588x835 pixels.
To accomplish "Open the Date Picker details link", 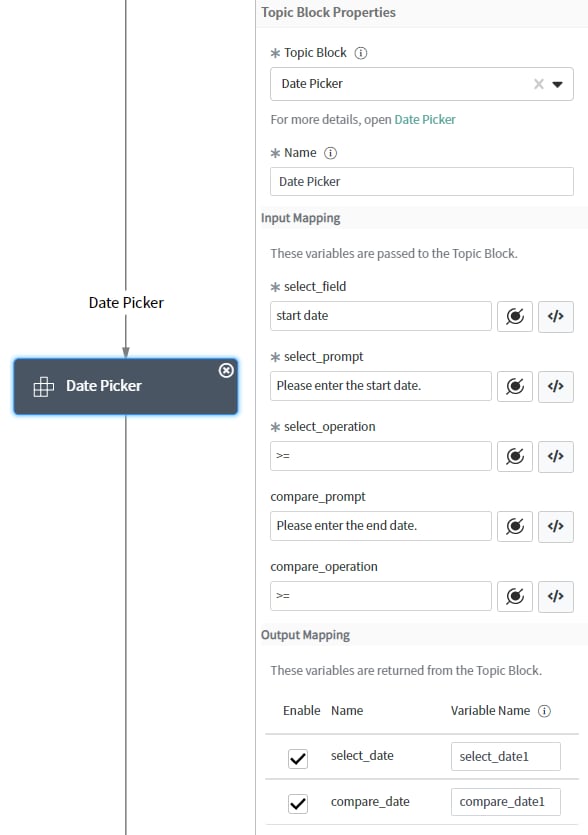I will [425, 117].
